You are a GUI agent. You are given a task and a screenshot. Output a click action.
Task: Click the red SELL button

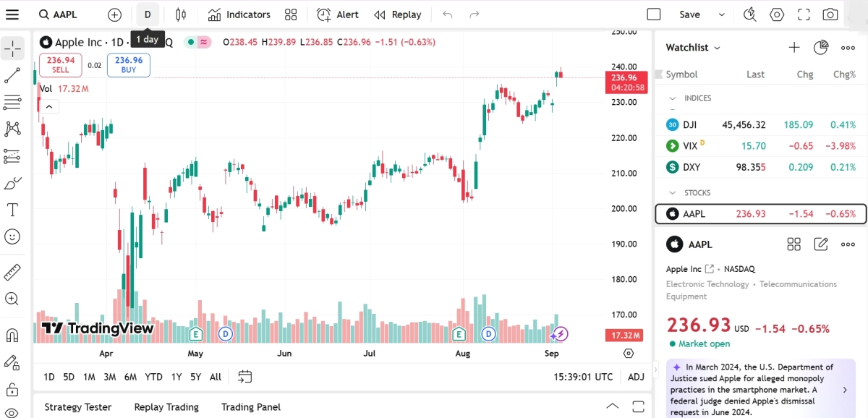[x=61, y=65]
